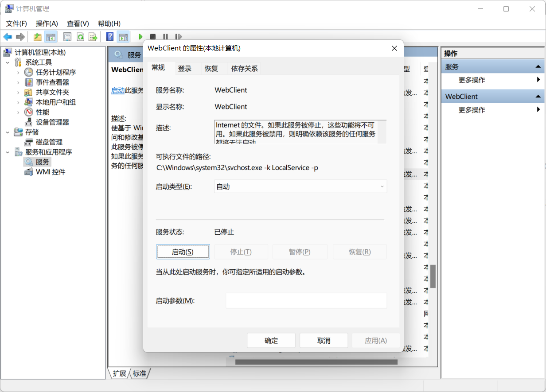Go up one level via folder icon
The height and width of the screenshot is (392, 546).
[38, 37]
